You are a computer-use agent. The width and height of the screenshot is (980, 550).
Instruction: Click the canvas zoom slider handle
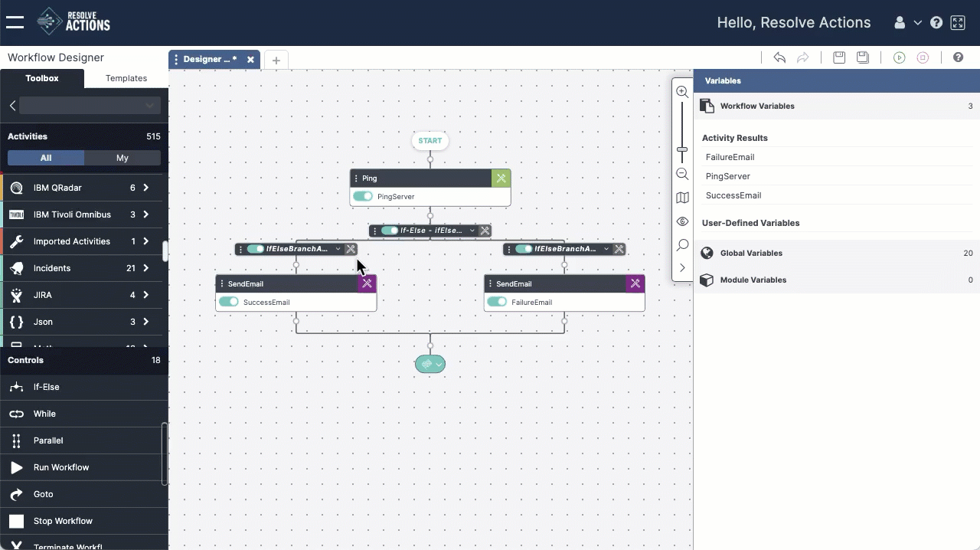coord(682,149)
